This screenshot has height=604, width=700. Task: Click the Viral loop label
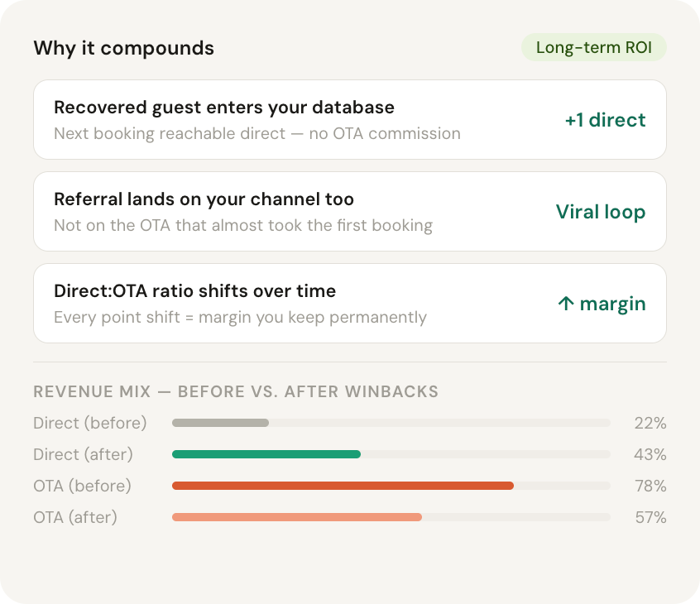(601, 212)
